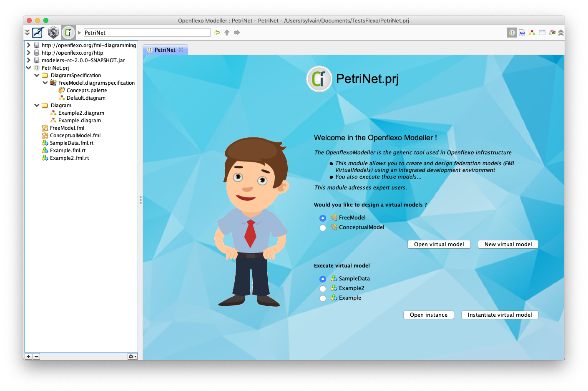Click the SampleData.fml.rt icon in tree
588x391 pixels.
45,143
